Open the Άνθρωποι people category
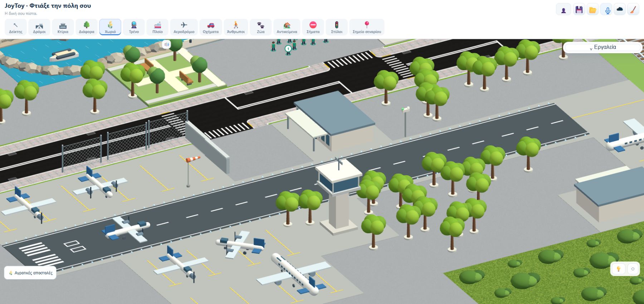This screenshot has height=304, width=644. [x=236, y=27]
